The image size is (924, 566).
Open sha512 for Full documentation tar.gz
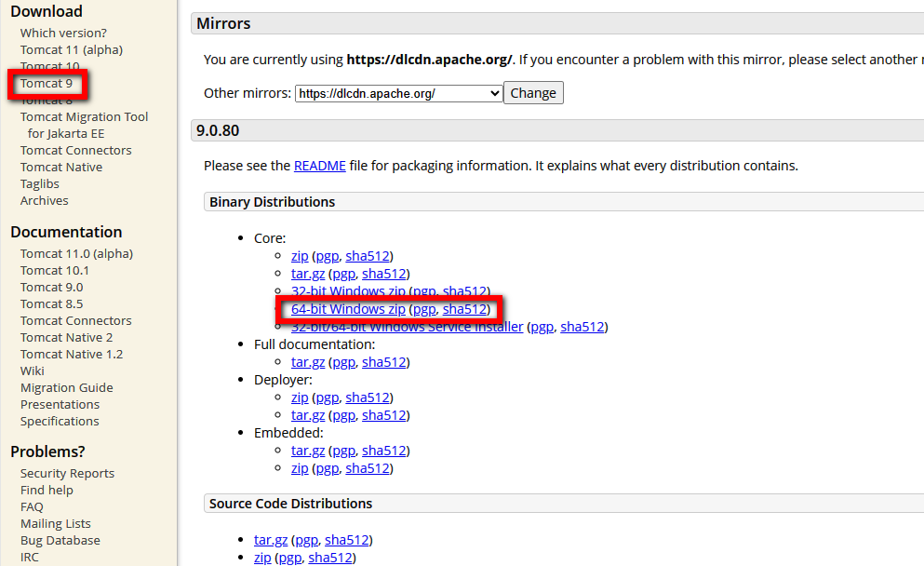(x=384, y=362)
